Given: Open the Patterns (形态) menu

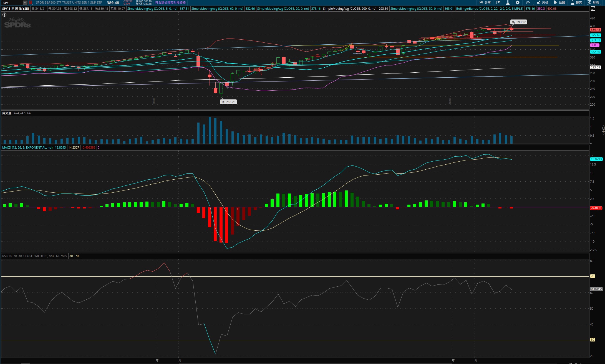Looking at the screenshot, I should pyautogui.click(x=593, y=2).
